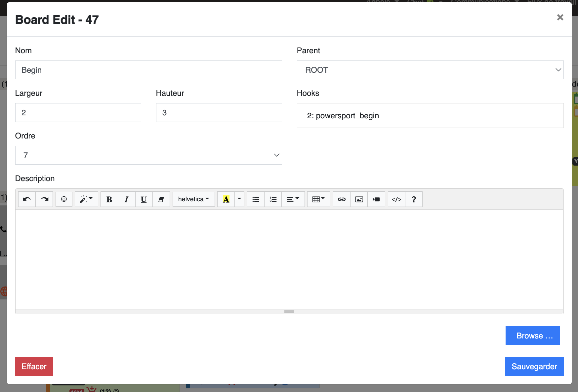Click the Sauvegarder button

tap(534, 366)
